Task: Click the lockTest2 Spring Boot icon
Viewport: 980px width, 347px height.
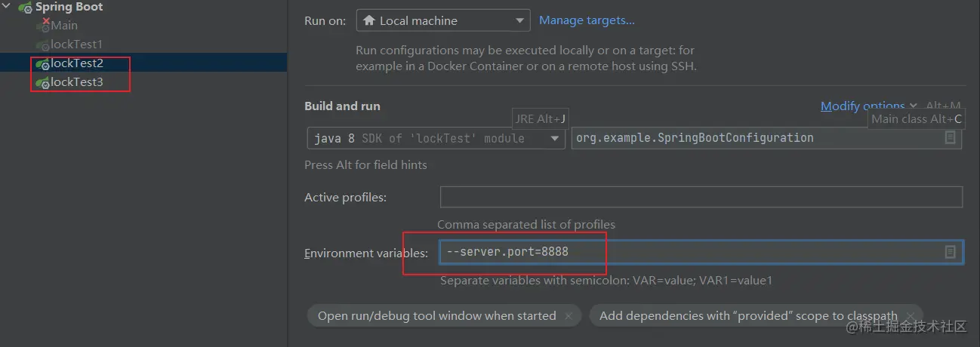Action: 43,64
